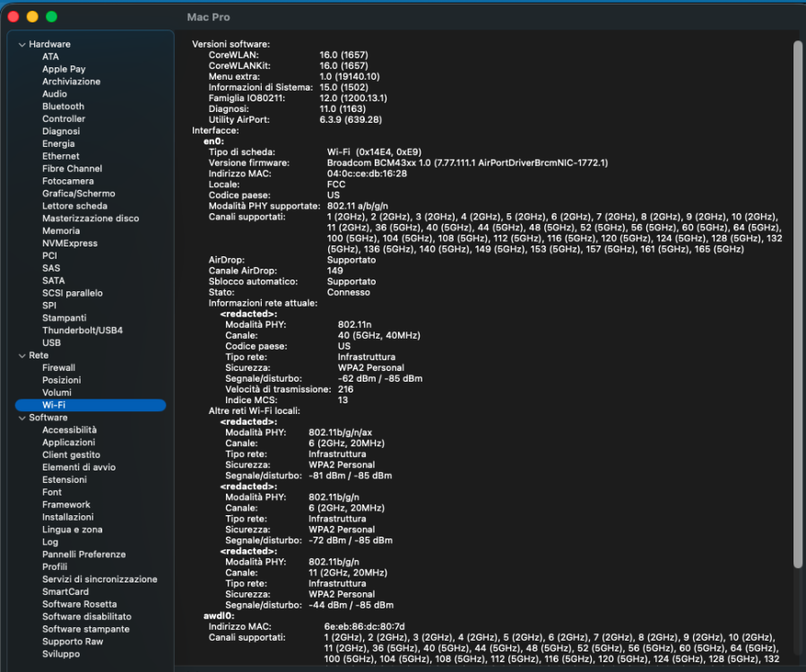Open Supporto Raw entry

(73, 642)
